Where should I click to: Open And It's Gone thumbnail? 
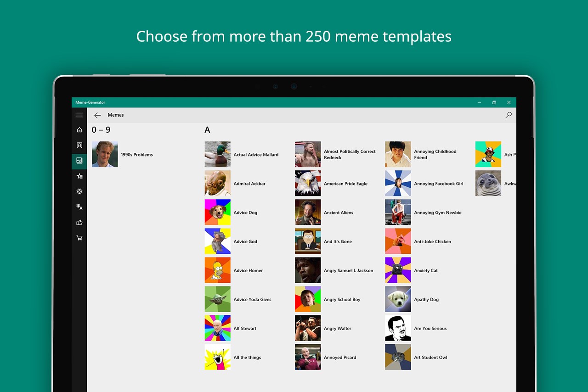[308, 241]
